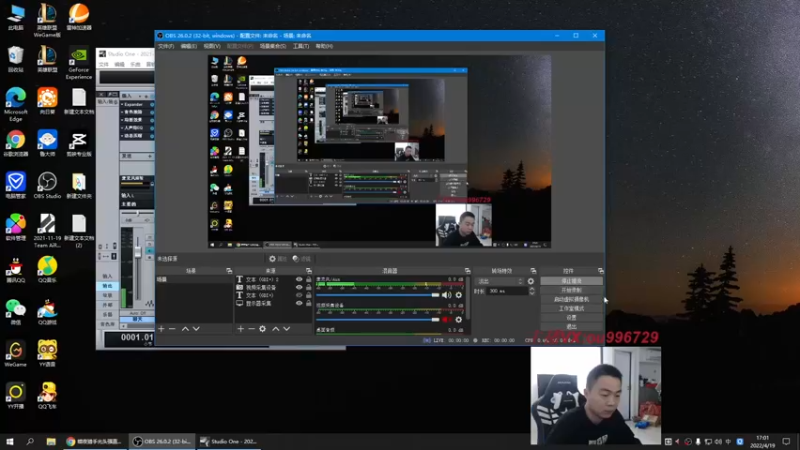
Task: Move source down in Sources list
Action: click(287, 329)
